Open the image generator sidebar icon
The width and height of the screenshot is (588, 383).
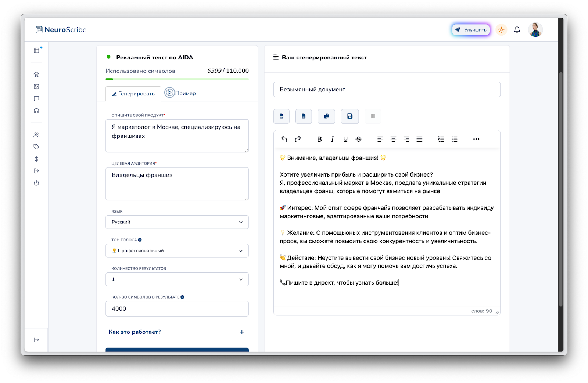tap(36, 87)
